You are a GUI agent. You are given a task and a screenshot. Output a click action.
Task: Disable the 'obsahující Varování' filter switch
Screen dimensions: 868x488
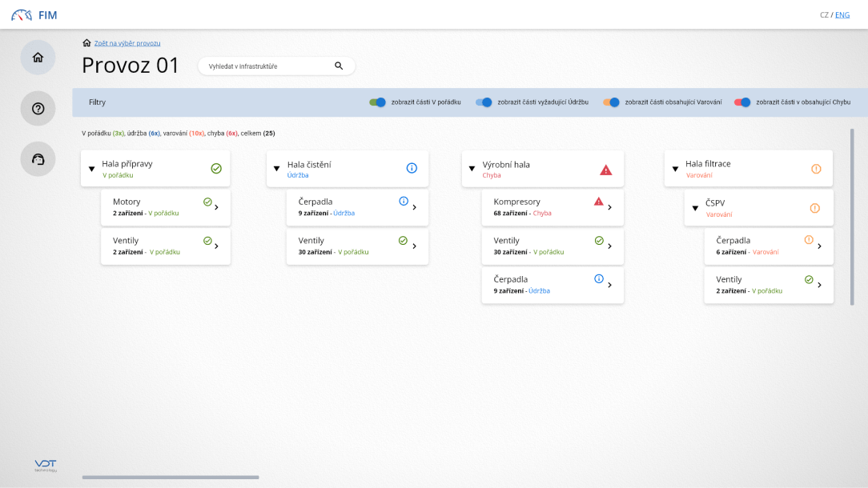[612, 102]
